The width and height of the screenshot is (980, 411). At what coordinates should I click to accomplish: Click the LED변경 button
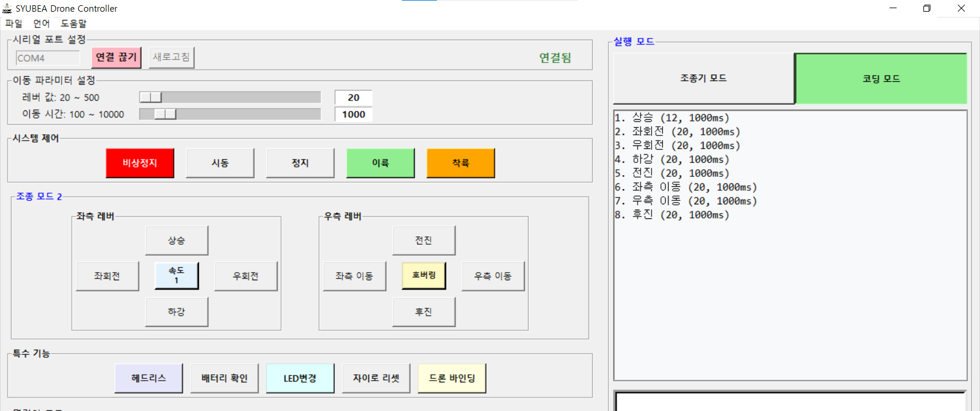300,378
